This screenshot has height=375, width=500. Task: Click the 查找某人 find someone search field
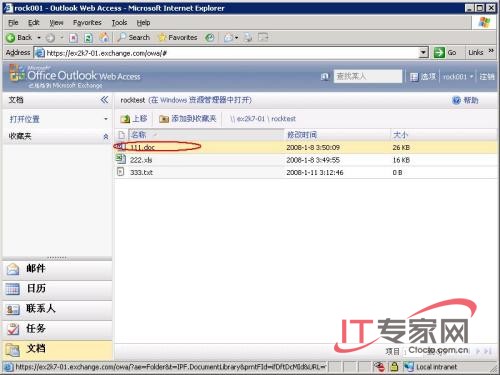click(368, 76)
